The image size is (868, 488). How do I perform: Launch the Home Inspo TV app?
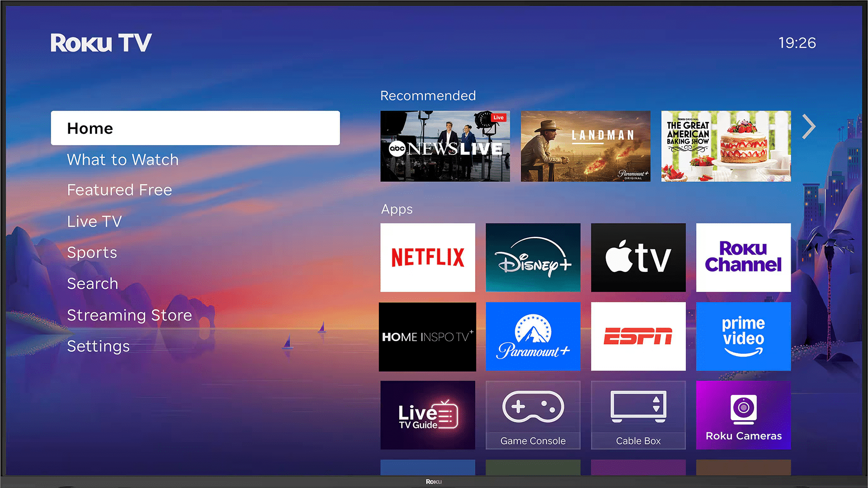[x=427, y=336]
